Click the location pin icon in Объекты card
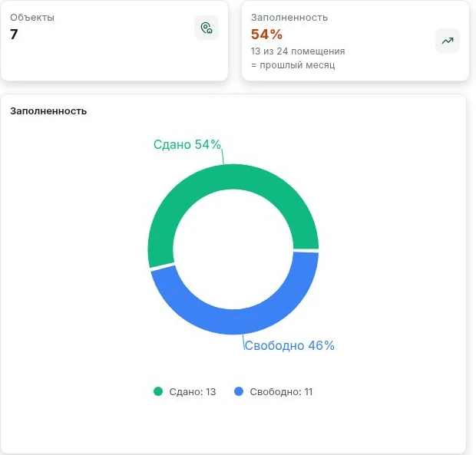Viewport: 476px width, 455px height. pyautogui.click(x=207, y=28)
